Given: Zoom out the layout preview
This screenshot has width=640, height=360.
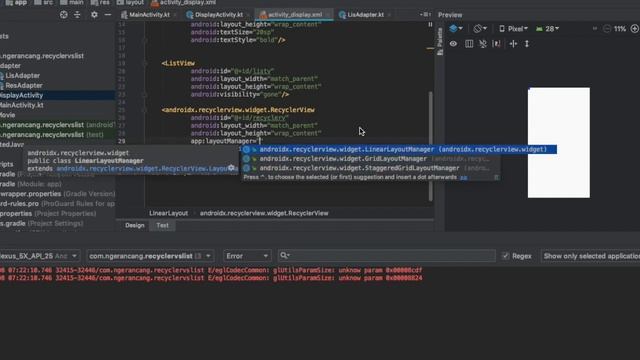Looking at the screenshot, I should 607,29.
